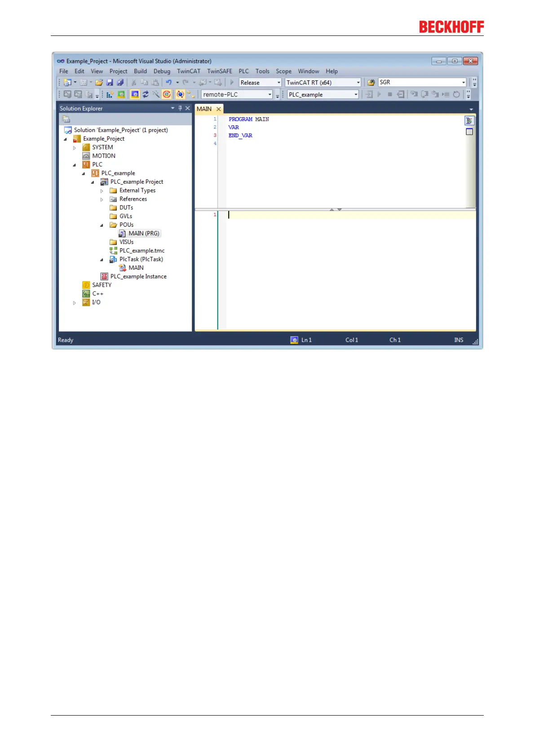
Task: Click the PLC Stop square icon
Action: pos(390,94)
